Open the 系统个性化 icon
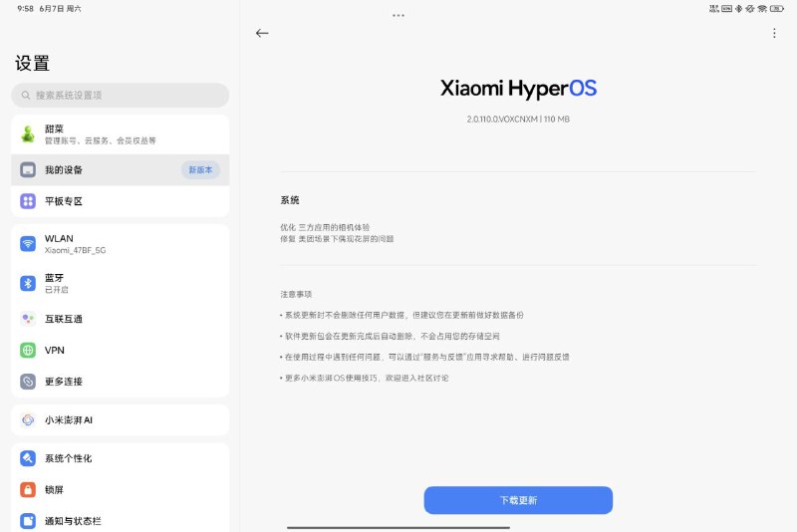The image size is (797, 532). 28,458
